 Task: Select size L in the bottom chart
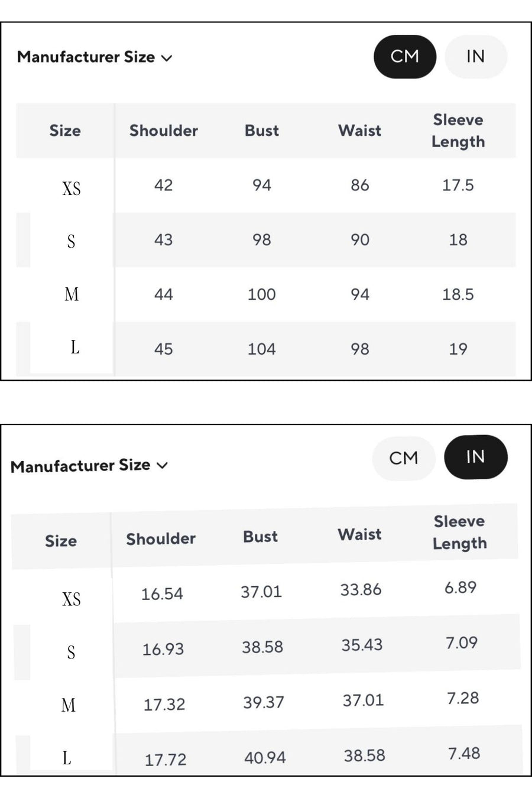click(67, 758)
